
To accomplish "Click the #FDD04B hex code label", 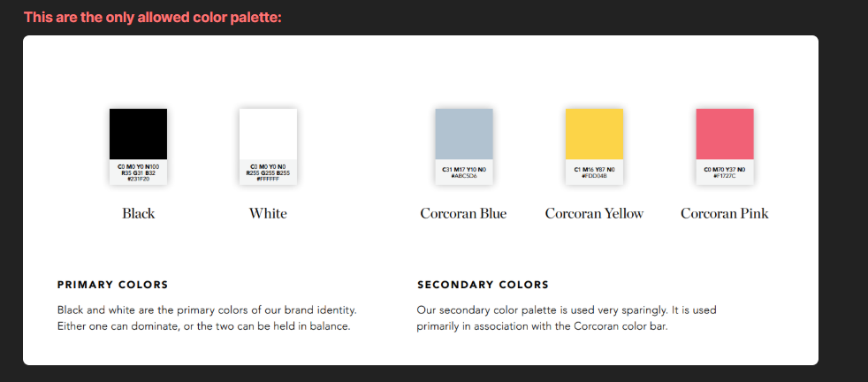I will 594,176.
